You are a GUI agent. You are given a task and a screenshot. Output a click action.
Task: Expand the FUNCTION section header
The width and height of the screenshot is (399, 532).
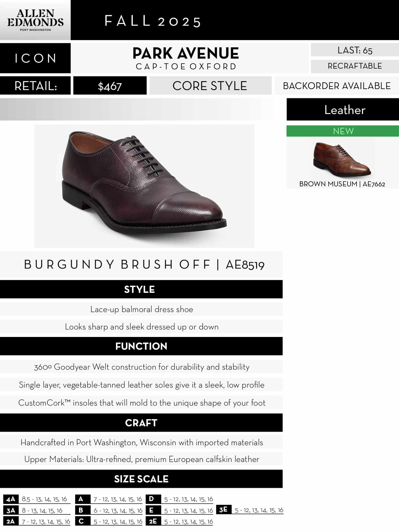pyautogui.click(x=141, y=346)
